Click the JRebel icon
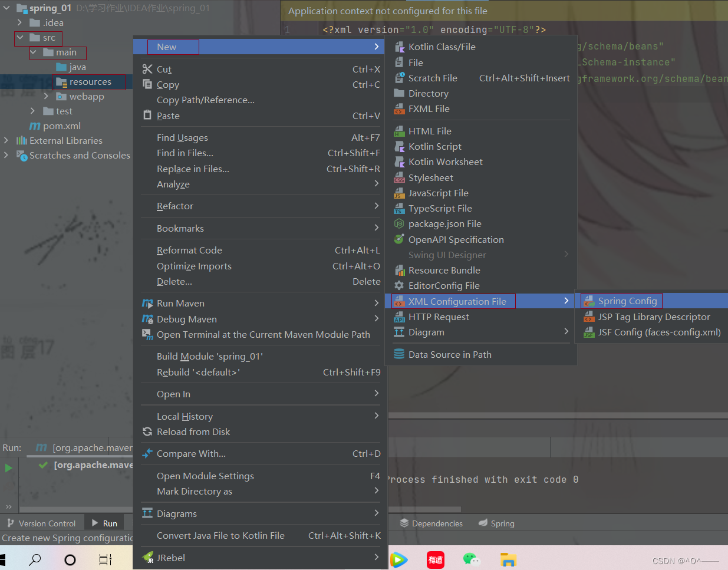The image size is (728, 570). click(x=148, y=557)
